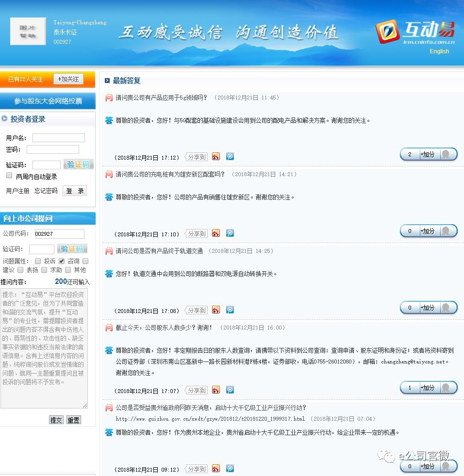Click +加关注 to follow the company

(68, 79)
